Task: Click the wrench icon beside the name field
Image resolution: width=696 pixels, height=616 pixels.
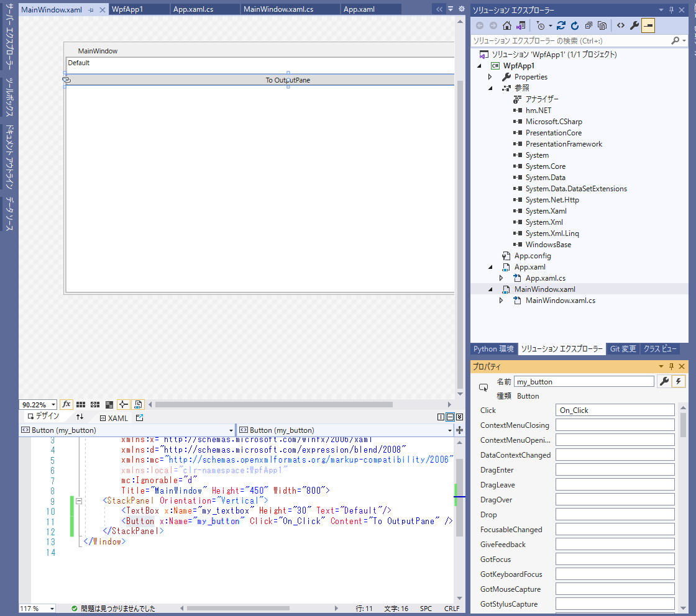Action: [664, 381]
